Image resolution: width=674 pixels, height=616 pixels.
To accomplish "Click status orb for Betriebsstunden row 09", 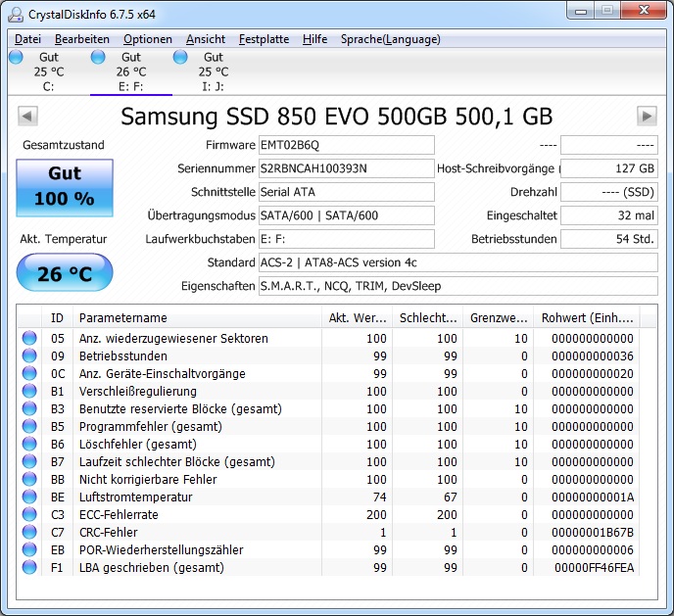I will pos(29,355).
